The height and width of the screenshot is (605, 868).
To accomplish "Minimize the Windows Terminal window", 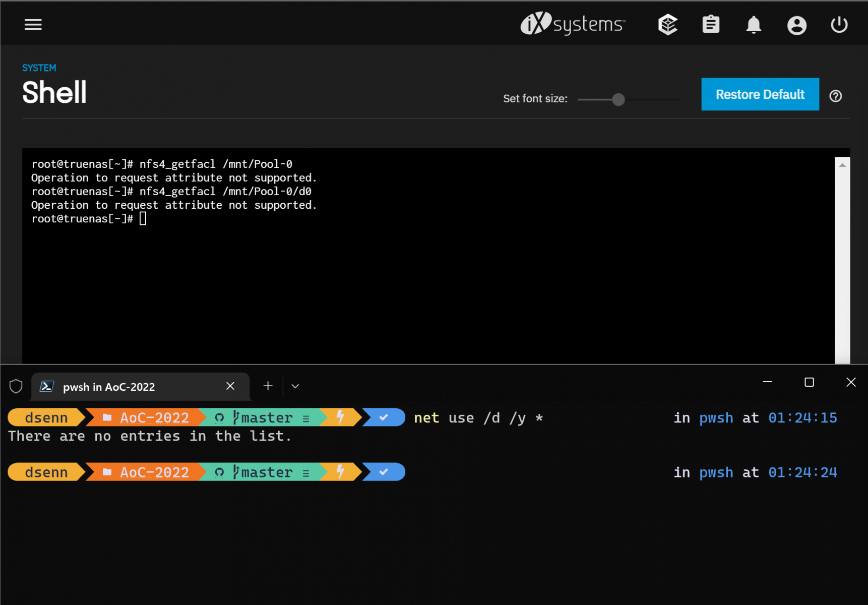I will pos(767,382).
